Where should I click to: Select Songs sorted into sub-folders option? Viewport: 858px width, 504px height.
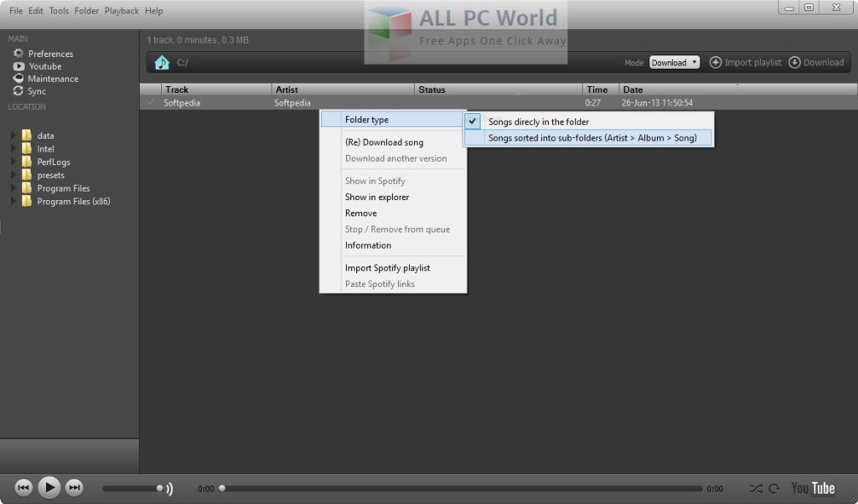coord(589,138)
